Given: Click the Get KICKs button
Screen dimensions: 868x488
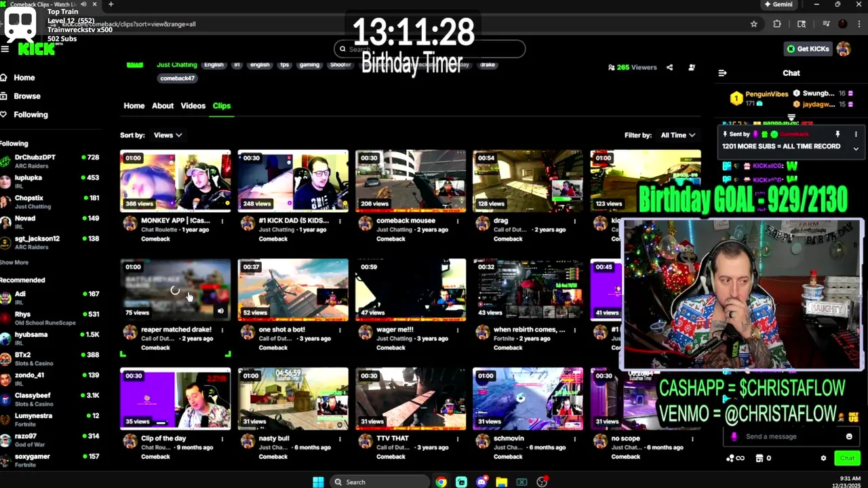Looking at the screenshot, I should 808,49.
